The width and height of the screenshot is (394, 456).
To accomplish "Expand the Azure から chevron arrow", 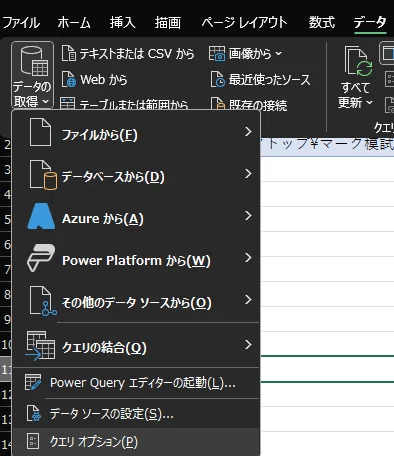I will point(248,216).
